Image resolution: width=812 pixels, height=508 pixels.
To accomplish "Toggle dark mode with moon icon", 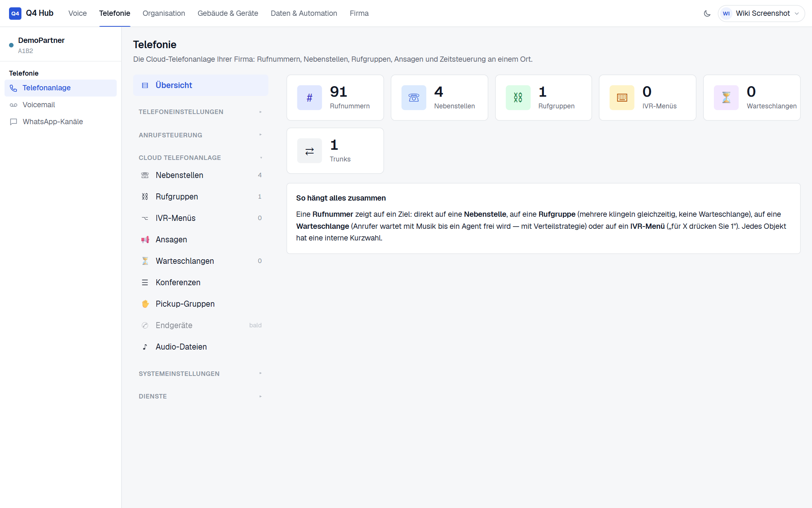I will click(x=707, y=14).
